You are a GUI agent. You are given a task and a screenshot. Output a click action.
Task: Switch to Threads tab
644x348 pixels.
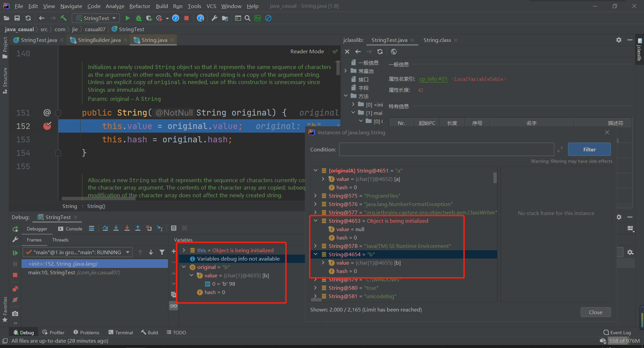click(x=60, y=240)
